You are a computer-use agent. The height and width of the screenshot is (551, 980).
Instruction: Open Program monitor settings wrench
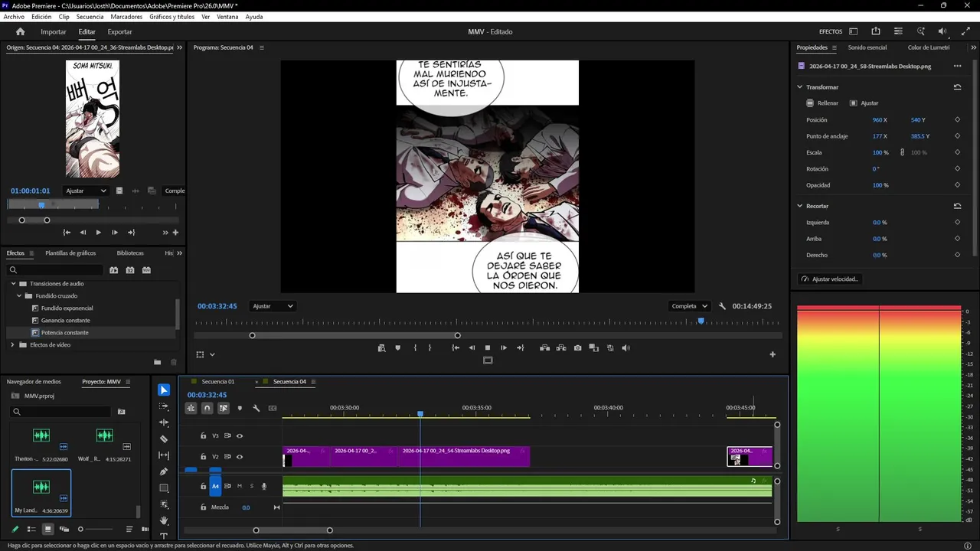click(x=722, y=306)
